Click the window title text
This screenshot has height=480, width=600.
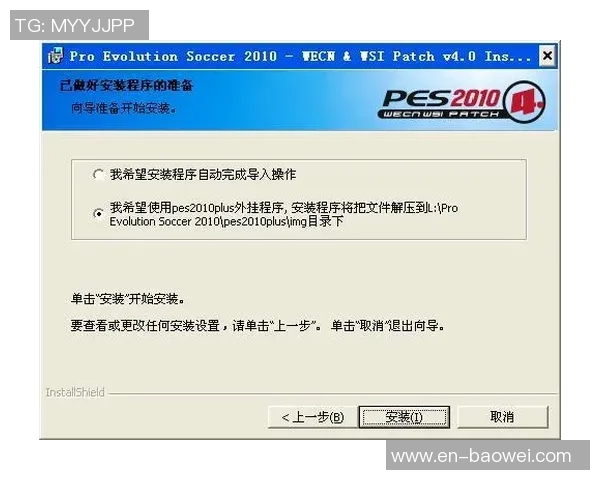coord(300,56)
